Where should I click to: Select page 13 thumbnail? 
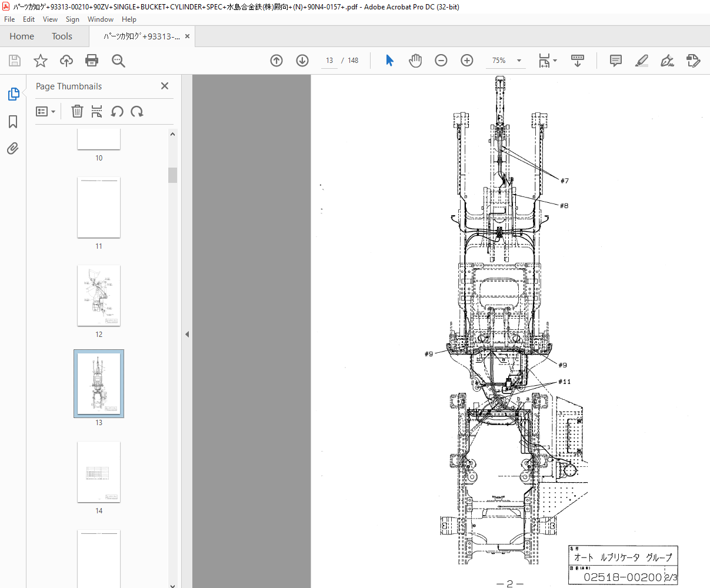(99, 383)
